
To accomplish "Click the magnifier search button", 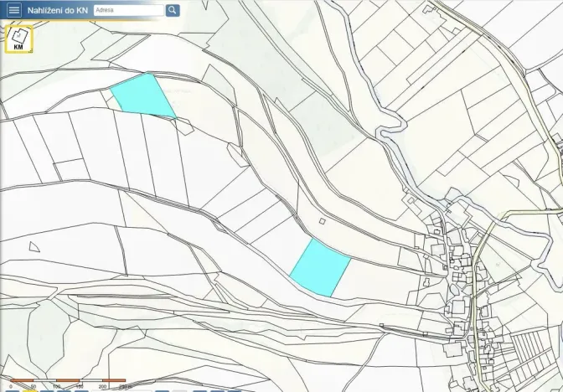I will tap(173, 10).
